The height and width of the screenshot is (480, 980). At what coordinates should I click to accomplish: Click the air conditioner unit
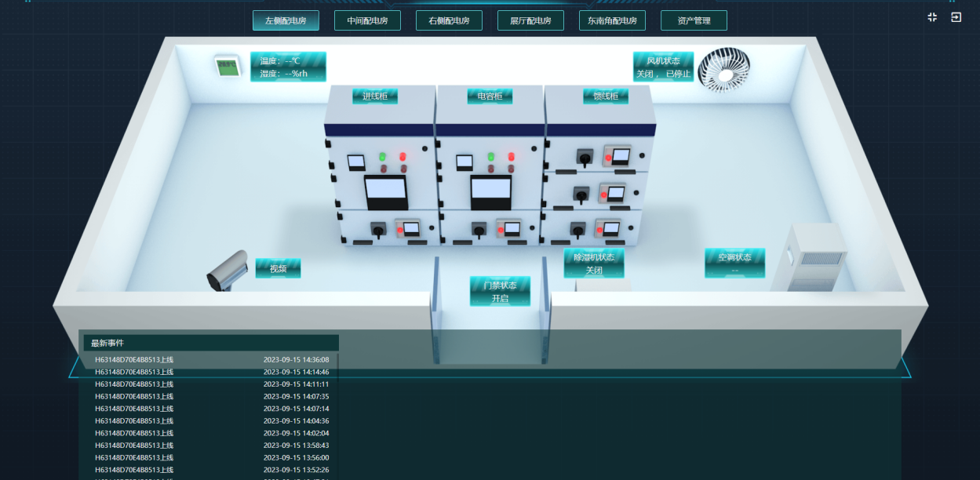(808, 257)
